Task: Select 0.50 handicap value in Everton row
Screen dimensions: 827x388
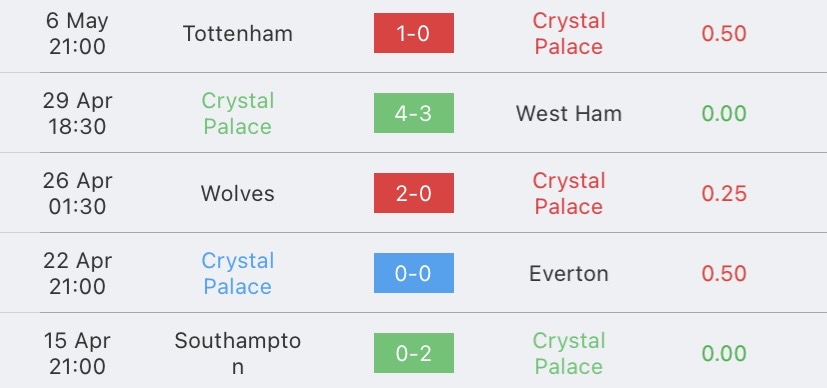Action: pyautogui.click(x=724, y=274)
